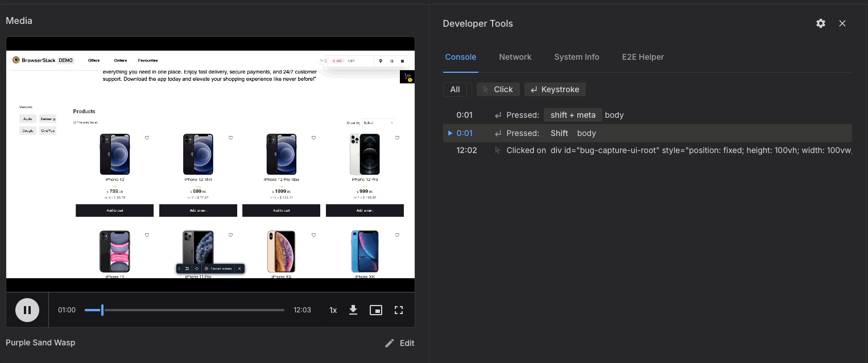Click the iPhone 12 Pro Max heart icon
The height and width of the screenshot is (363, 868).
click(x=313, y=138)
